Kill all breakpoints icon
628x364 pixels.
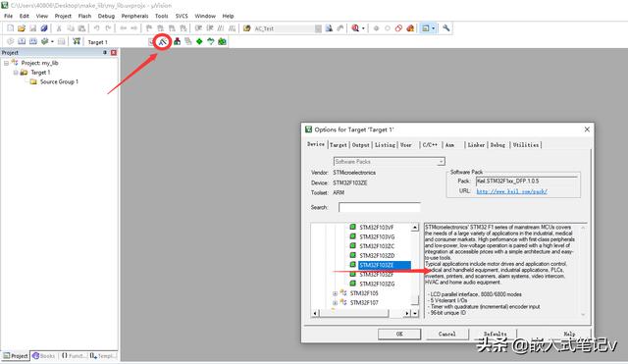coord(410,28)
